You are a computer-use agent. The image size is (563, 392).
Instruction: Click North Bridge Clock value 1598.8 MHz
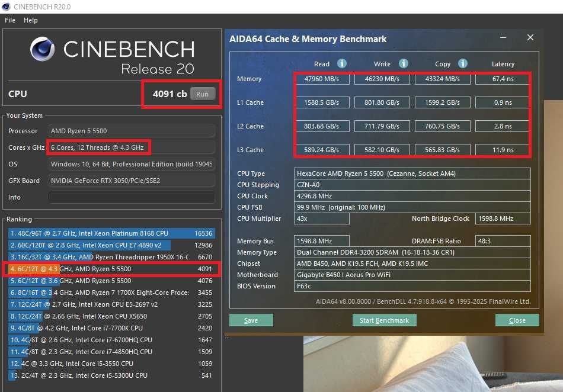pyautogui.click(x=503, y=219)
